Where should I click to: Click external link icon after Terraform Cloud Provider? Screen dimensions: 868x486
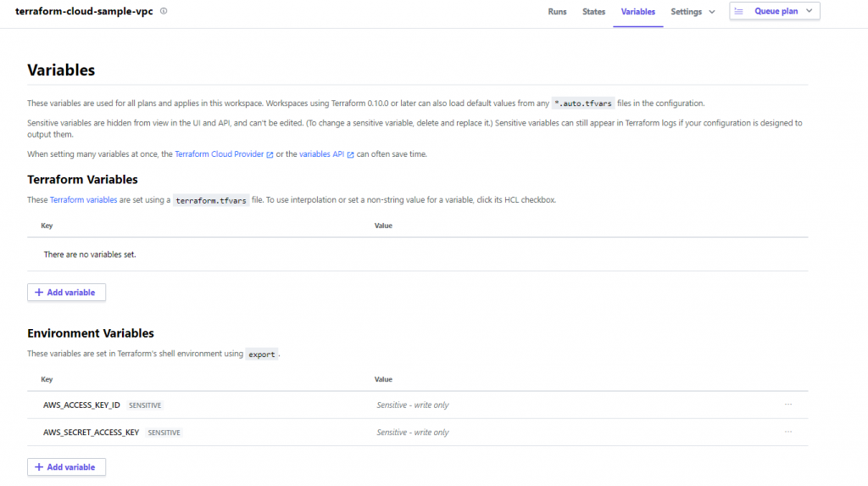click(x=270, y=154)
